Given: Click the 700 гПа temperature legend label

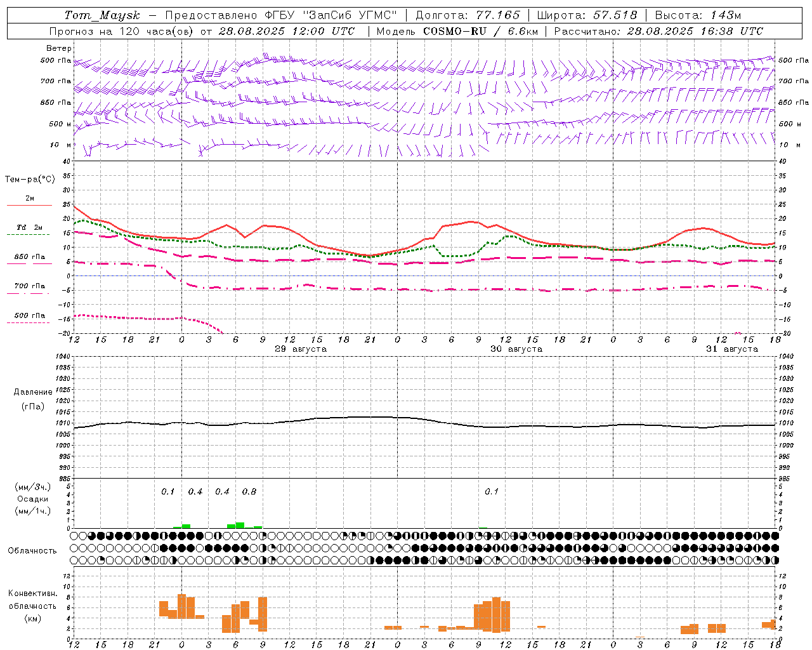Looking at the screenshot, I should pos(30,286).
